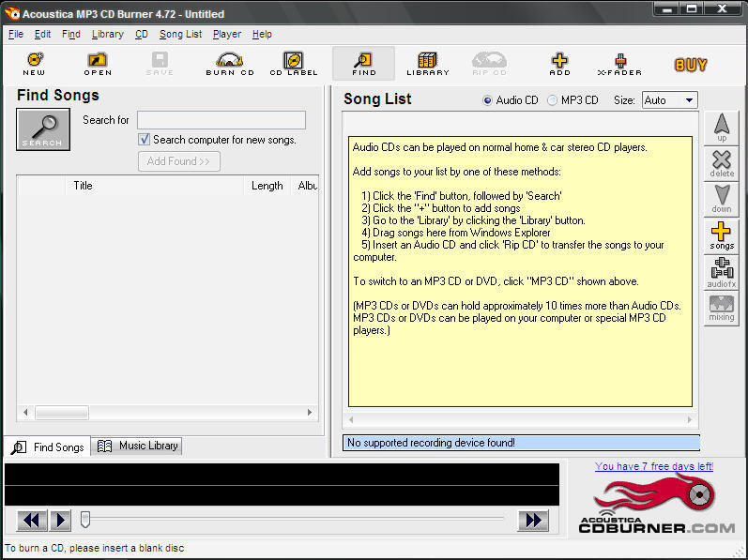Screen dimensions: 748x560
Task: Click the Title column header
Action: pyautogui.click(x=155, y=186)
